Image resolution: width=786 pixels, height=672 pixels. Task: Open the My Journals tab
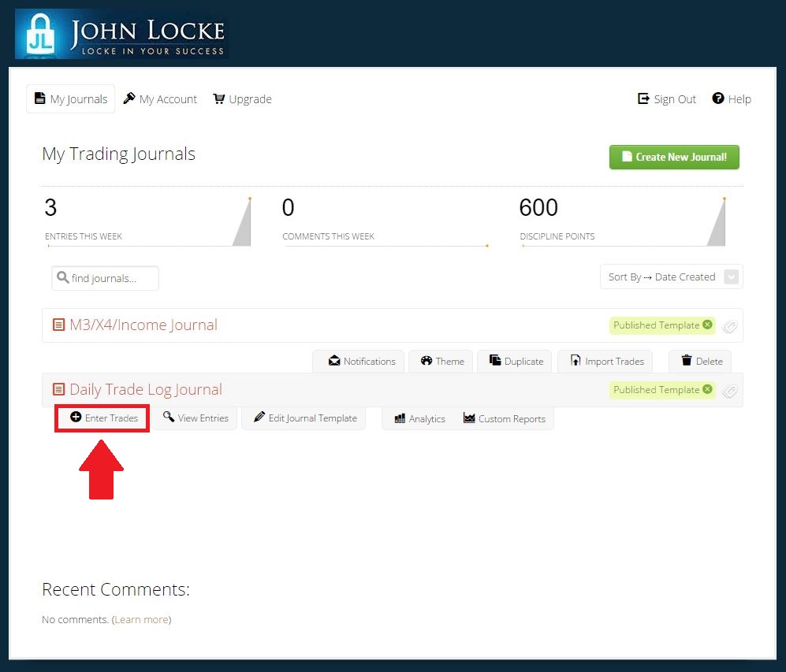coord(71,98)
